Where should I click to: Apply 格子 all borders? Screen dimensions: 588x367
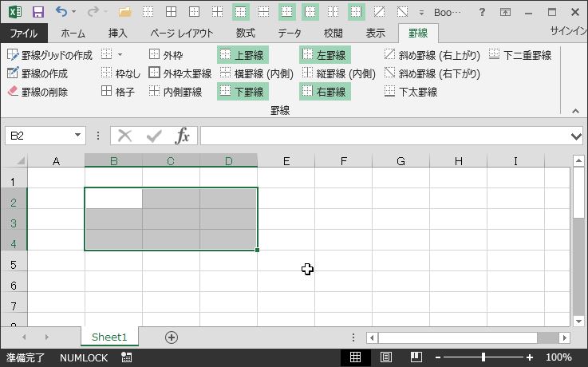point(118,92)
